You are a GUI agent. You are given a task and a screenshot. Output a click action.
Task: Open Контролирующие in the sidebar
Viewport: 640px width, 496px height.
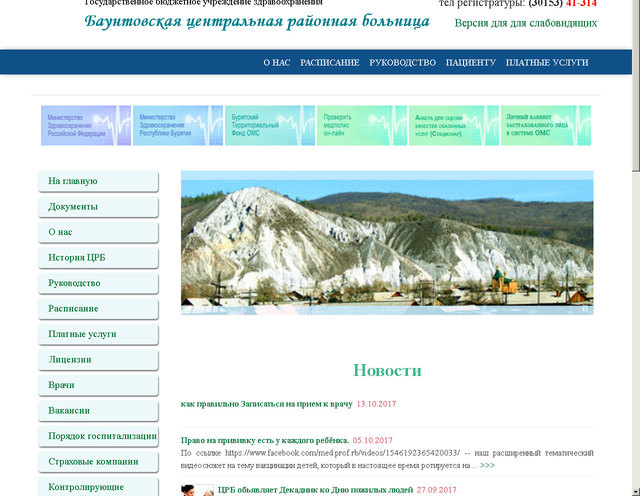(98, 487)
